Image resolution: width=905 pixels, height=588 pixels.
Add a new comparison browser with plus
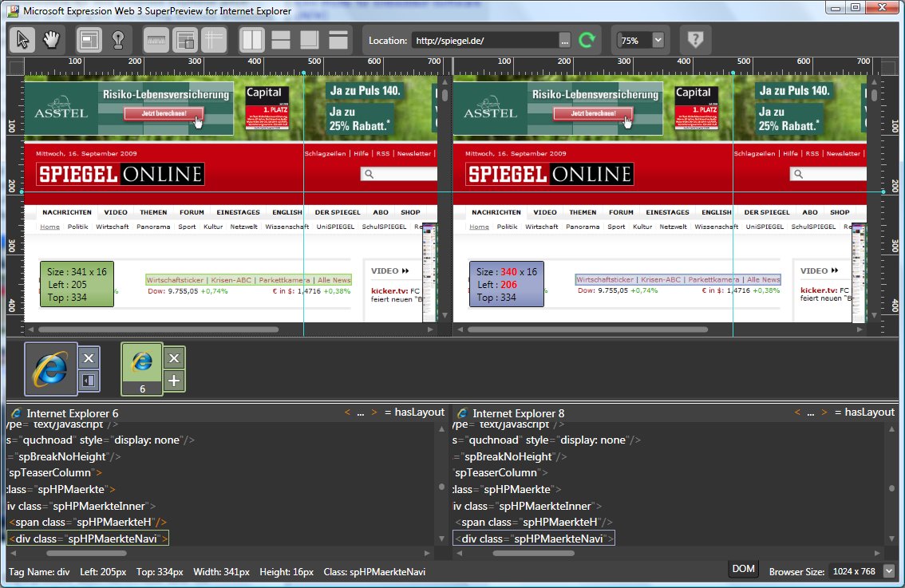pos(174,381)
